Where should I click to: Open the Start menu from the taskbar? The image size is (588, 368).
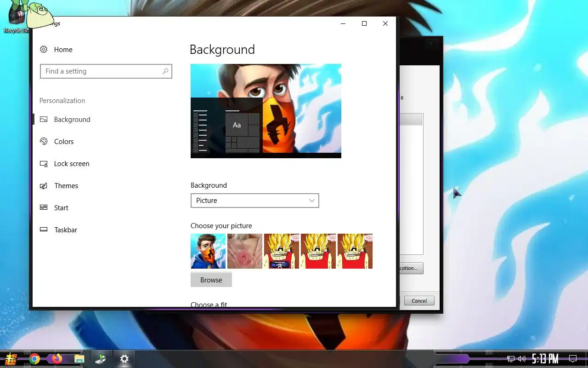[11, 359]
